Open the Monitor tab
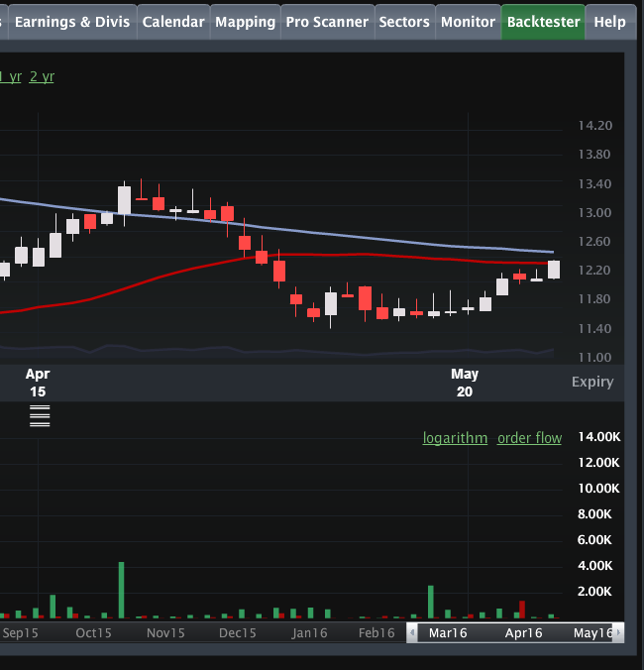The width and height of the screenshot is (644, 670). 468,22
